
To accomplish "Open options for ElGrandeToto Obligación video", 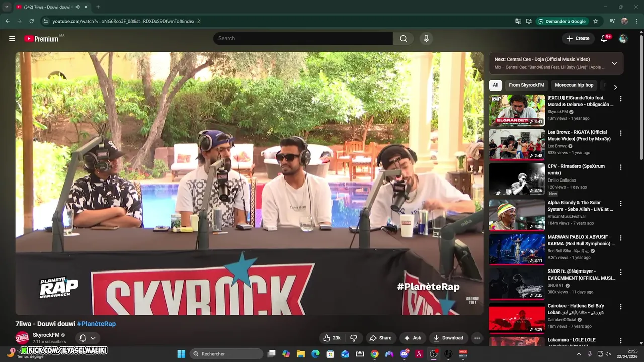I will 620,99.
